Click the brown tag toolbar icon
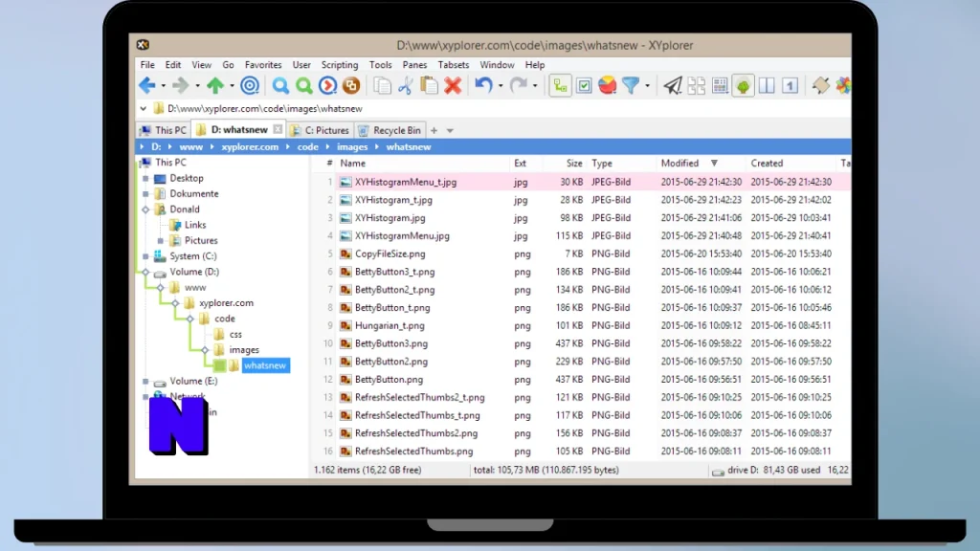 click(x=820, y=85)
